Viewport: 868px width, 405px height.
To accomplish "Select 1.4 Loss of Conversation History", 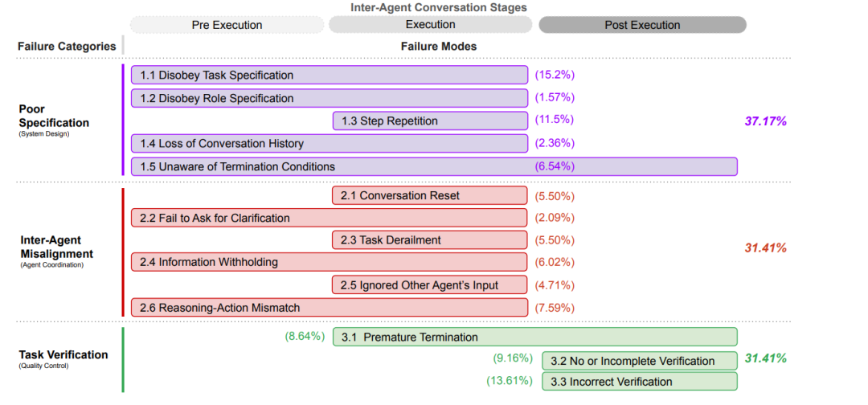I will coord(329,144).
